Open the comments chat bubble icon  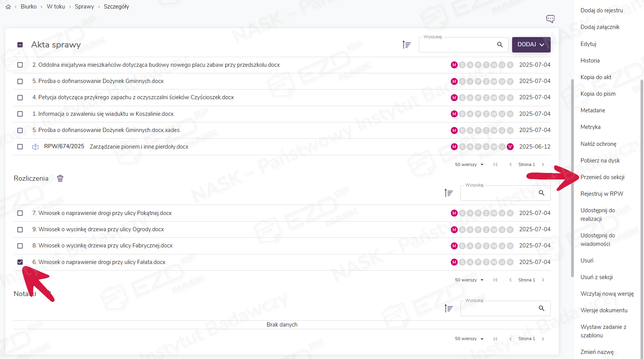(550, 19)
